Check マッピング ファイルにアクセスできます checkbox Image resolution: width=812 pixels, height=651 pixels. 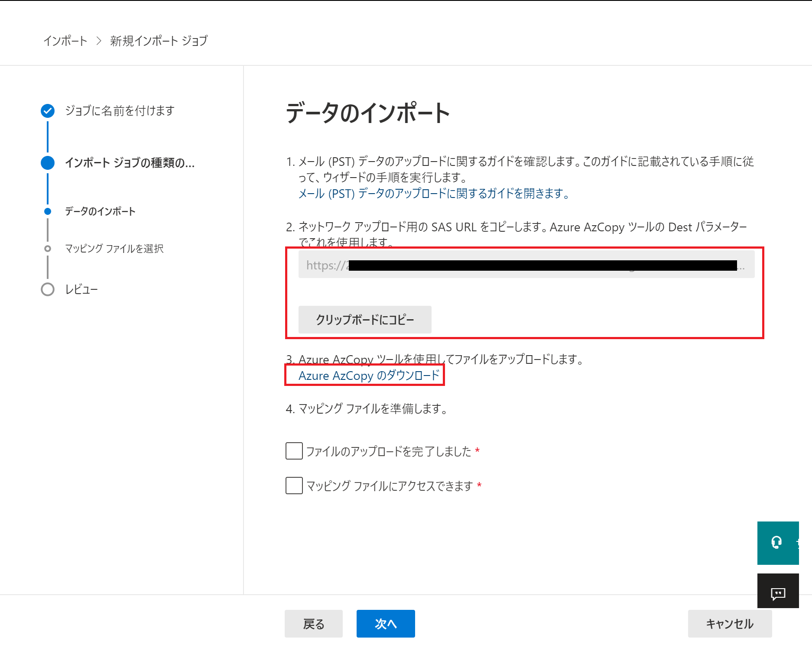click(294, 486)
